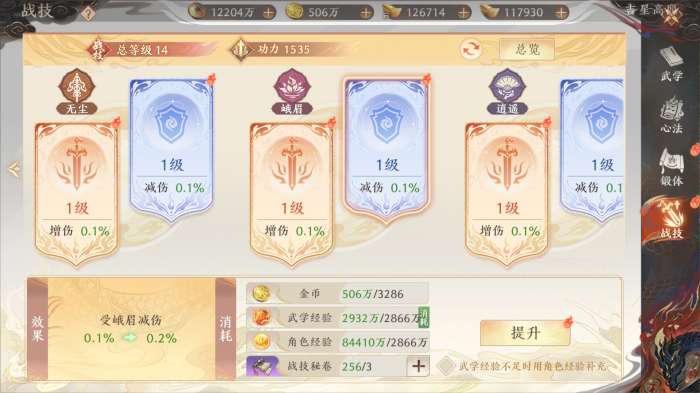
Task: Add more 战技秘卷 with plus button
Action: tap(418, 366)
